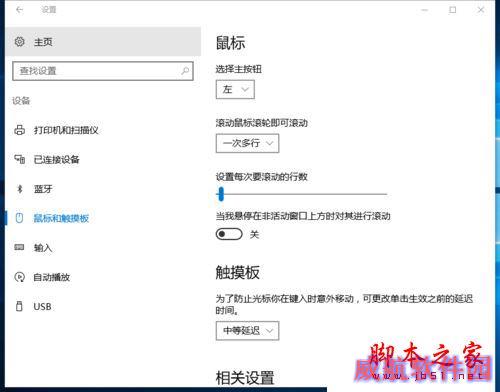Click the mouse icon beside 鼠标和触摸板
The width and height of the screenshot is (500, 392).
click(19, 218)
